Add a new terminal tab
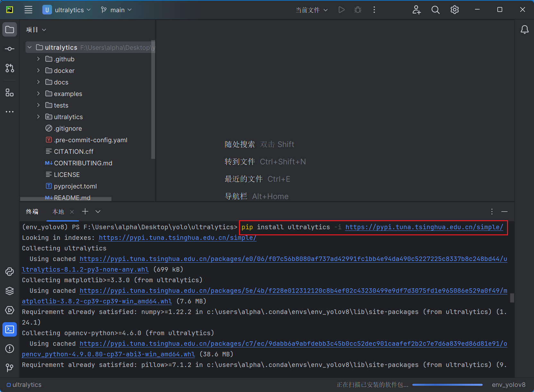The height and width of the screenshot is (392, 534). 85,211
